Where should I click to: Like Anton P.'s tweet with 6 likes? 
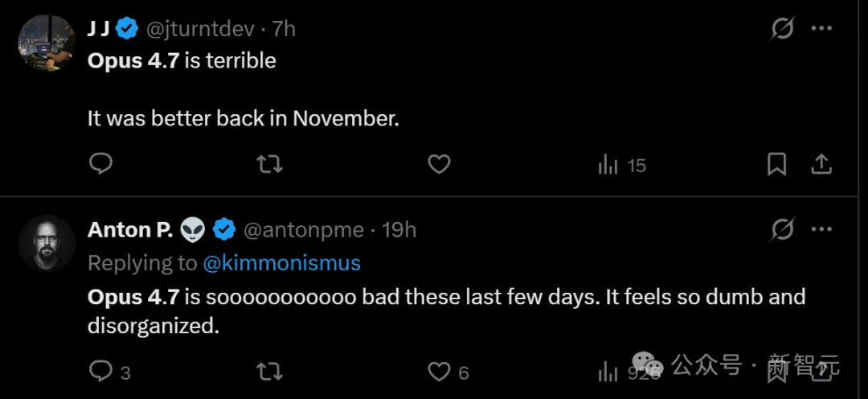pyautogui.click(x=439, y=371)
